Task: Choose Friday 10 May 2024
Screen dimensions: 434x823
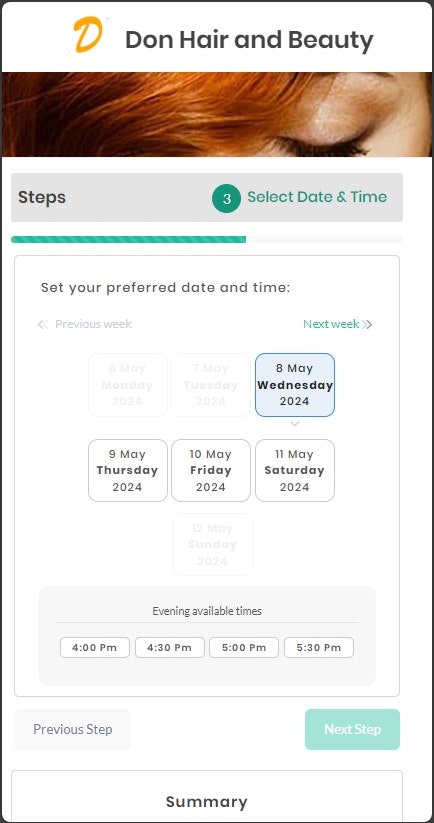Action: coord(211,470)
